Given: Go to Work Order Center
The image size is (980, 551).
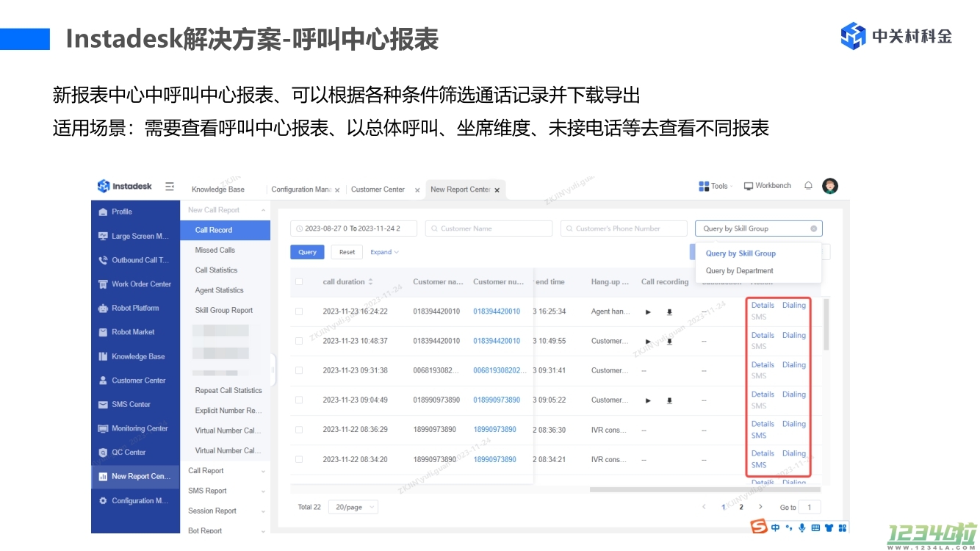Looking at the screenshot, I should pyautogui.click(x=135, y=284).
